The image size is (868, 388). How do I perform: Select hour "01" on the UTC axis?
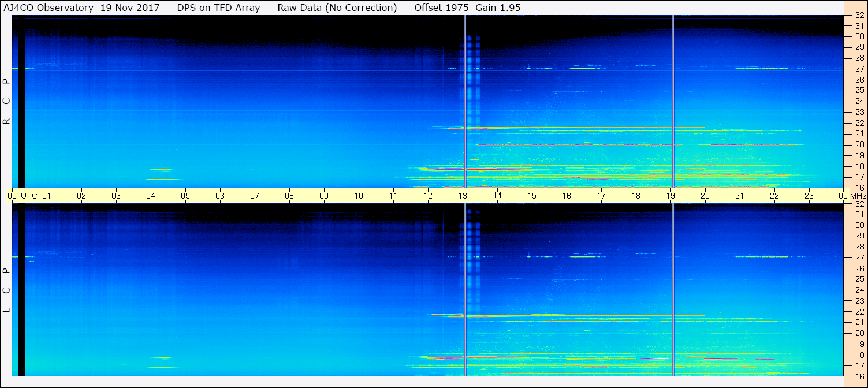coord(47,196)
